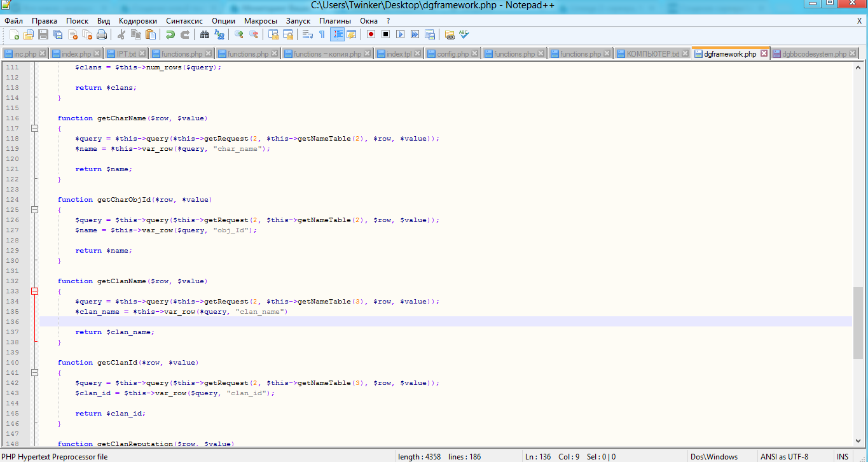The height and width of the screenshot is (462, 868).
Task: Zoom out with the magnifier minus icon
Action: pos(254,34)
